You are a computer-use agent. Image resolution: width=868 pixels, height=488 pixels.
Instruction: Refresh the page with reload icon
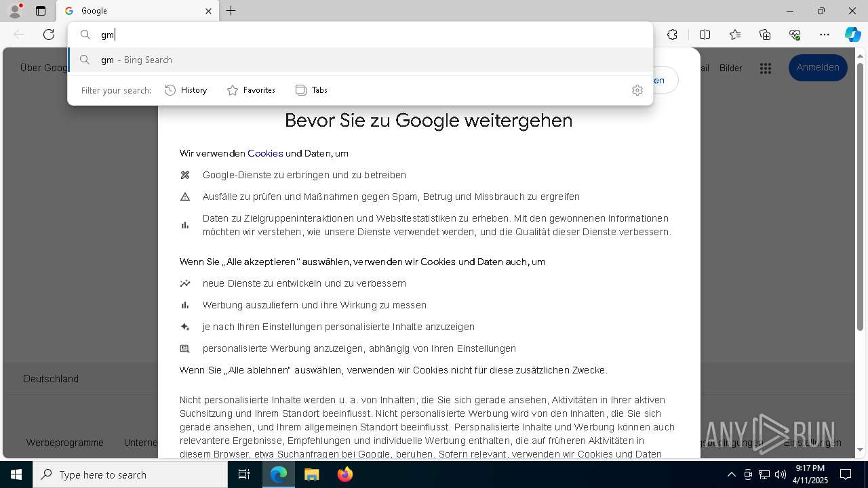[x=49, y=35]
